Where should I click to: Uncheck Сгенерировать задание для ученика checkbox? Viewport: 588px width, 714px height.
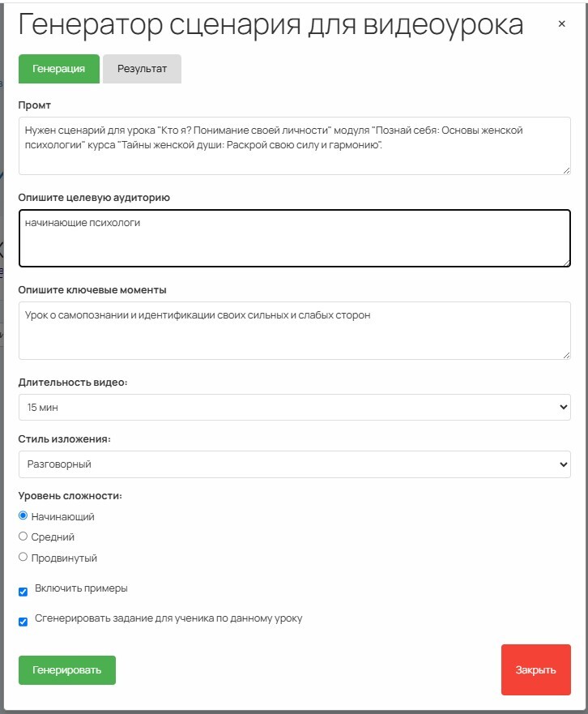click(x=23, y=622)
